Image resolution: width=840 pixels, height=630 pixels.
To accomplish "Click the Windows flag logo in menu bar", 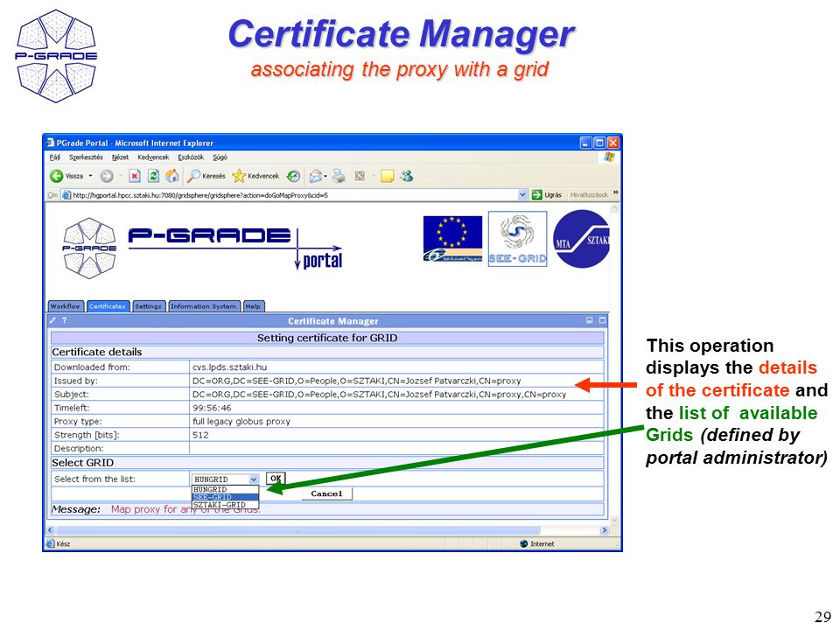I will [x=609, y=157].
